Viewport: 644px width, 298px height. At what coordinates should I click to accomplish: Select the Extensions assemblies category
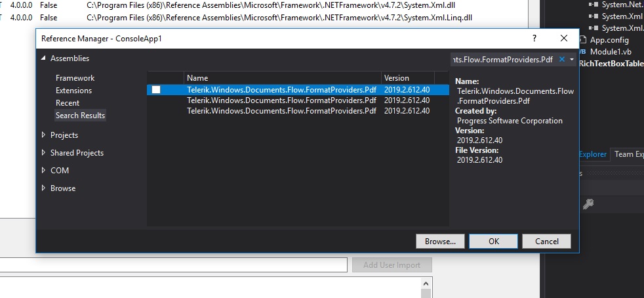coord(73,91)
